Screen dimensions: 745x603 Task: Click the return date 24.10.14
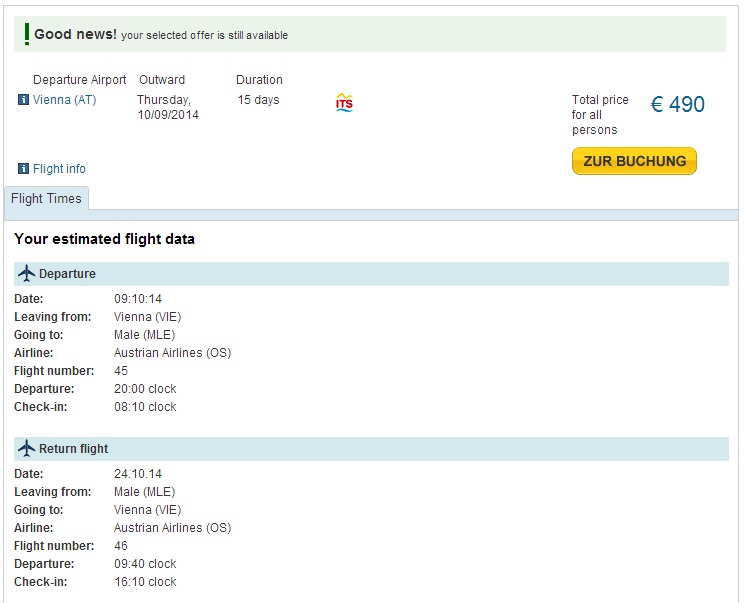(x=138, y=474)
